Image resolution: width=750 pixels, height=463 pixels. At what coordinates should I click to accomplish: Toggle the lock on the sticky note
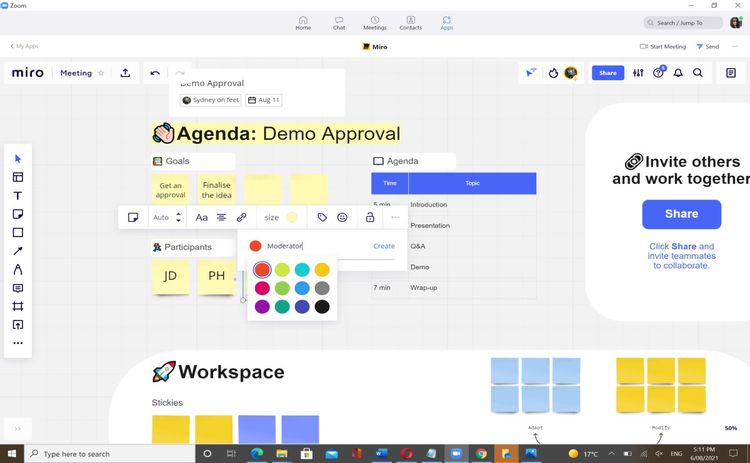point(370,218)
